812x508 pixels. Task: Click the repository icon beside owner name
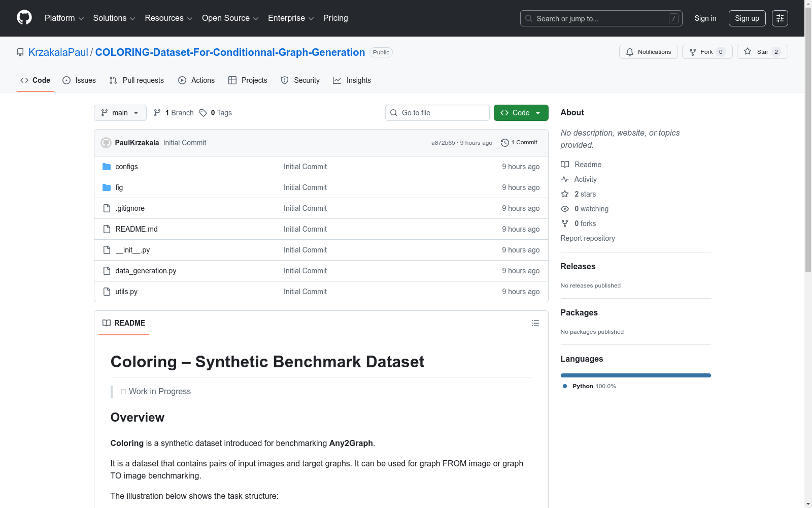[x=20, y=52]
